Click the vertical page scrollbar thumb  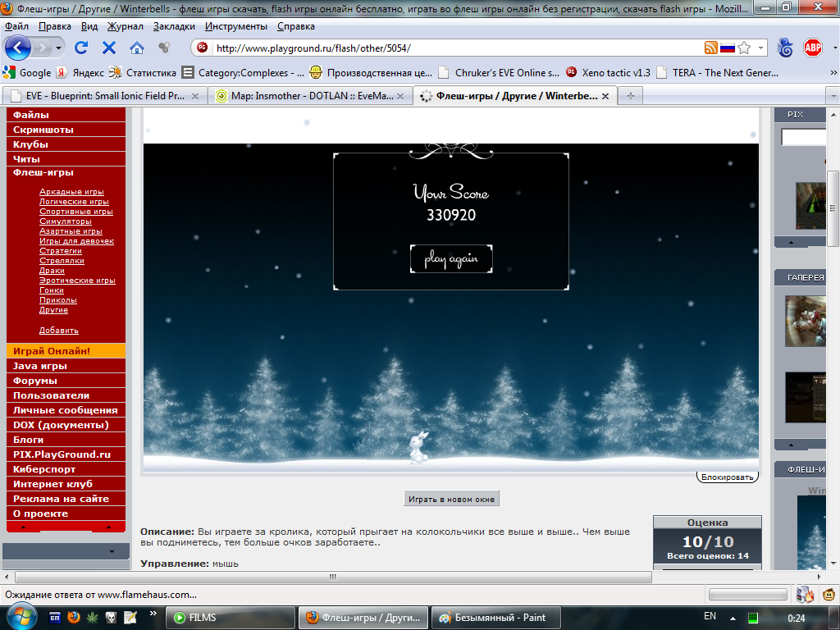[x=833, y=208]
